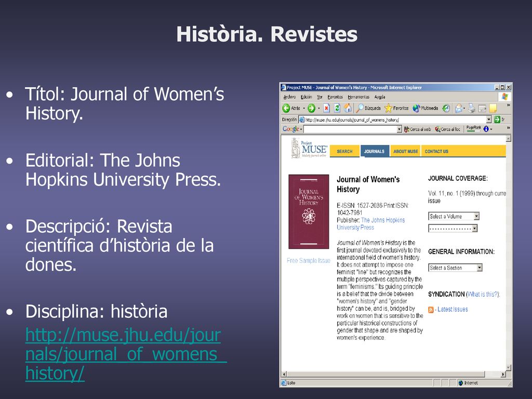Screen dimensions: 532x399
Task: Open the Búsqueda search button
Action: [x=368, y=108]
